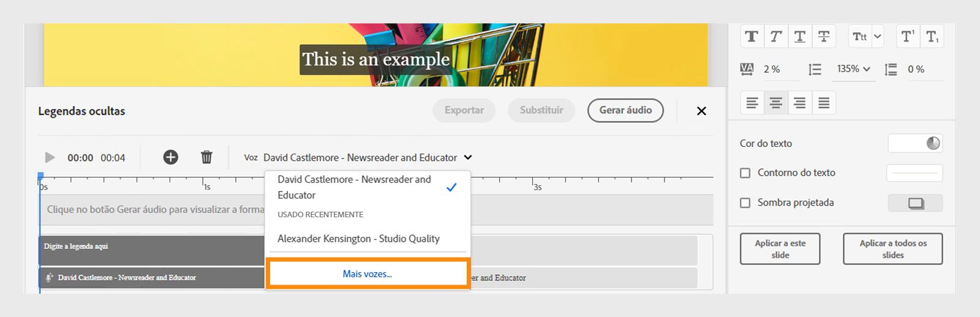The image size is (980, 317).
Task: Apply strikethrough text formatting
Action: [824, 37]
